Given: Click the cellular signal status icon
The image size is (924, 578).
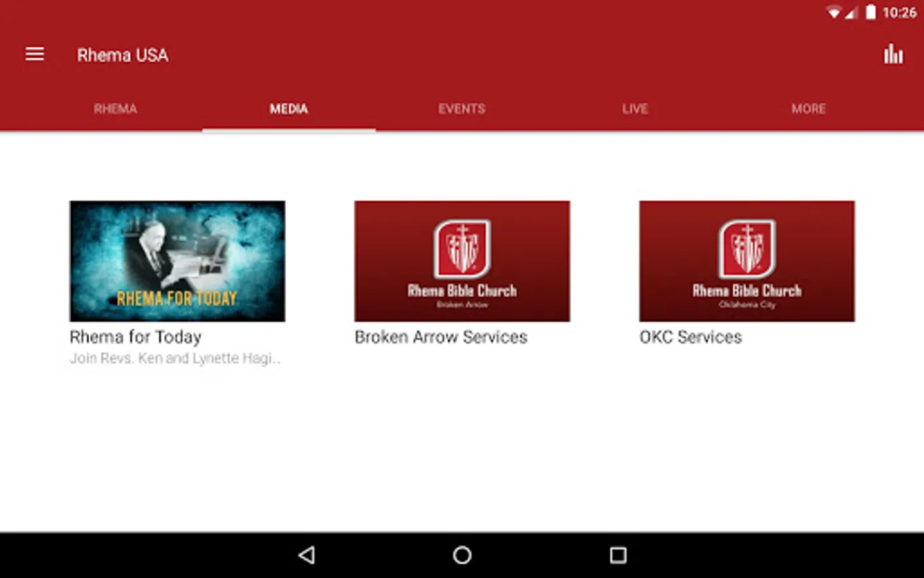Looking at the screenshot, I should pos(851,12).
